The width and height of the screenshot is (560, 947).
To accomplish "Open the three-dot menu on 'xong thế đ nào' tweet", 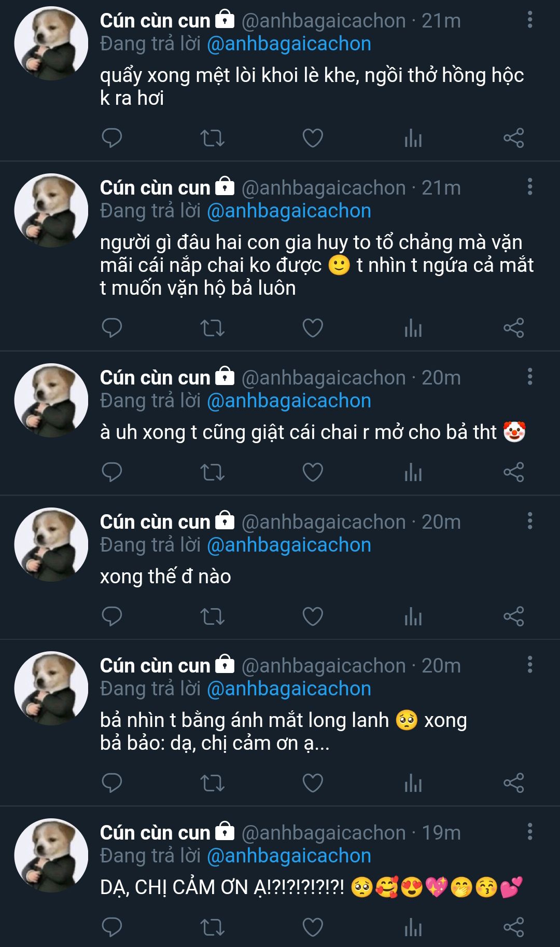I will (x=529, y=521).
